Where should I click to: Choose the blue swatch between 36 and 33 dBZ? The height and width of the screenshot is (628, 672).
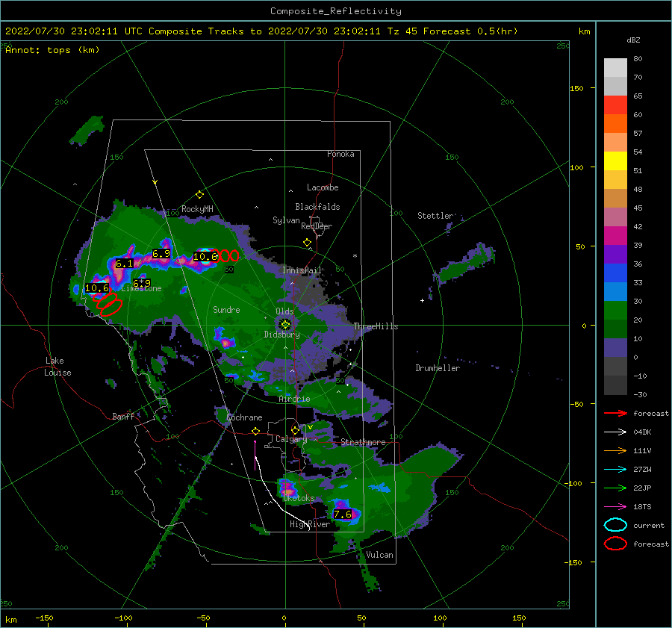[615, 273]
